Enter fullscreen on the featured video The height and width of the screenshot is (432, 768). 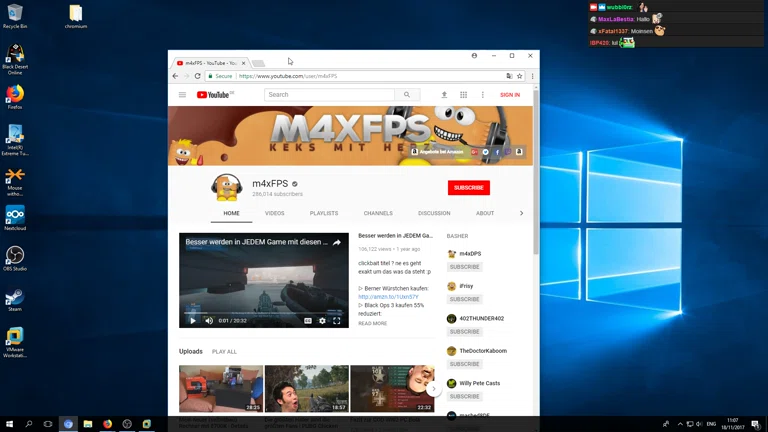pyautogui.click(x=337, y=321)
